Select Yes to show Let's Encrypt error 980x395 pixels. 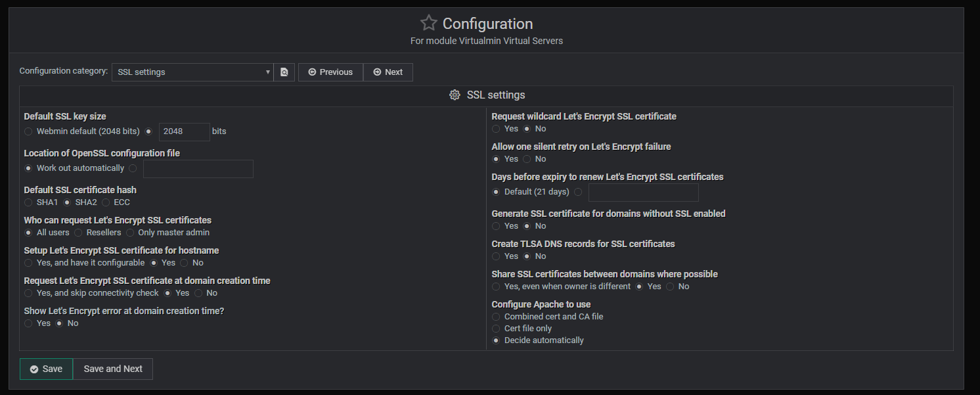[28, 323]
